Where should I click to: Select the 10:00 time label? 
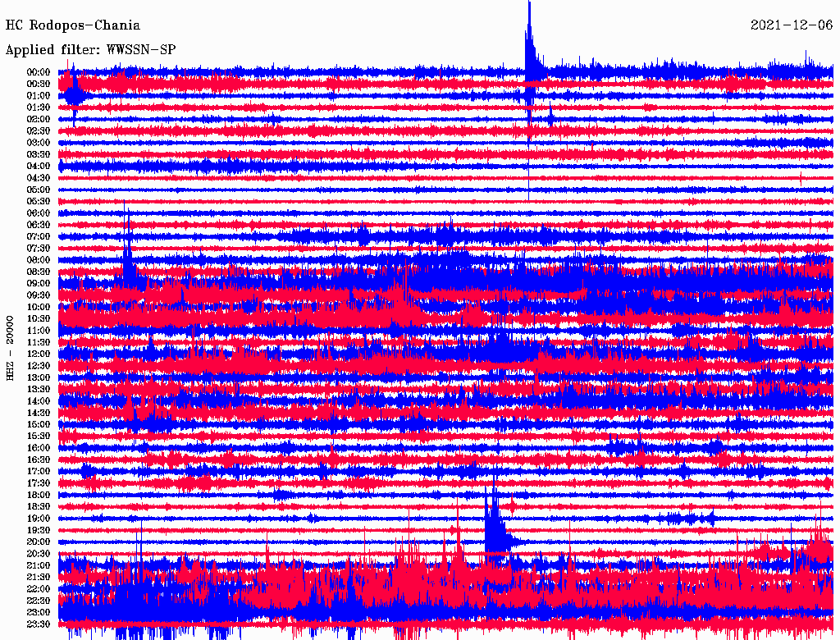click(39, 307)
